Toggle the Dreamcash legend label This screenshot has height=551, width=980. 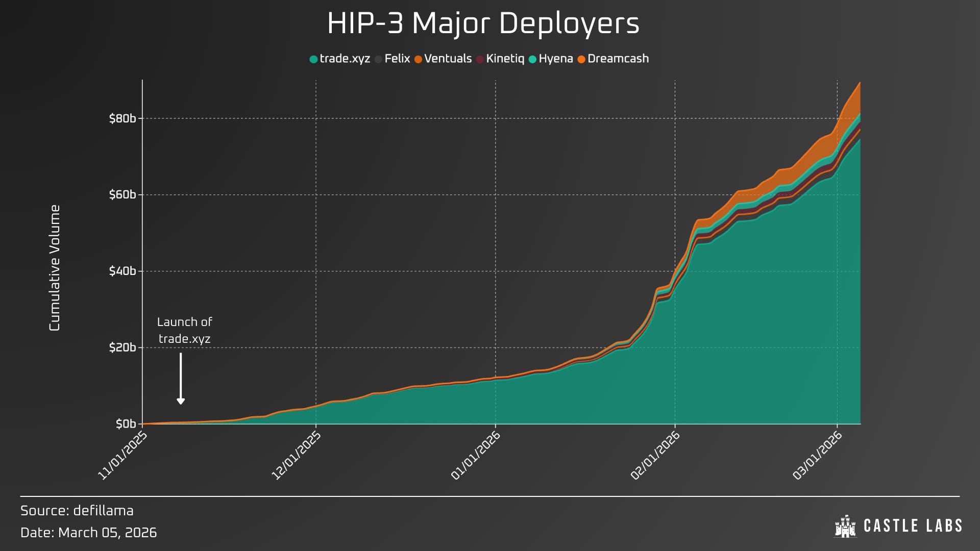(x=618, y=59)
